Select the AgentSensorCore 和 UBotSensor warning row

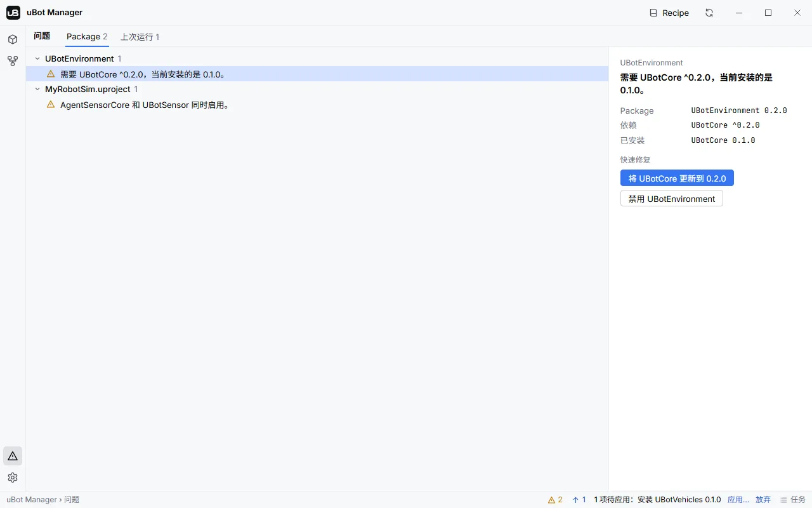pyautogui.click(x=317, y=105)
